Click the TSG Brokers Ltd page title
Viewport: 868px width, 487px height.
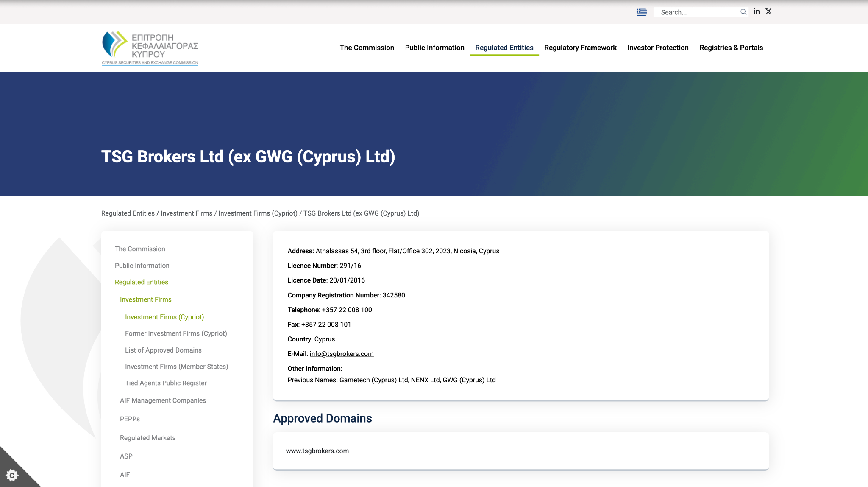(248, 157)
